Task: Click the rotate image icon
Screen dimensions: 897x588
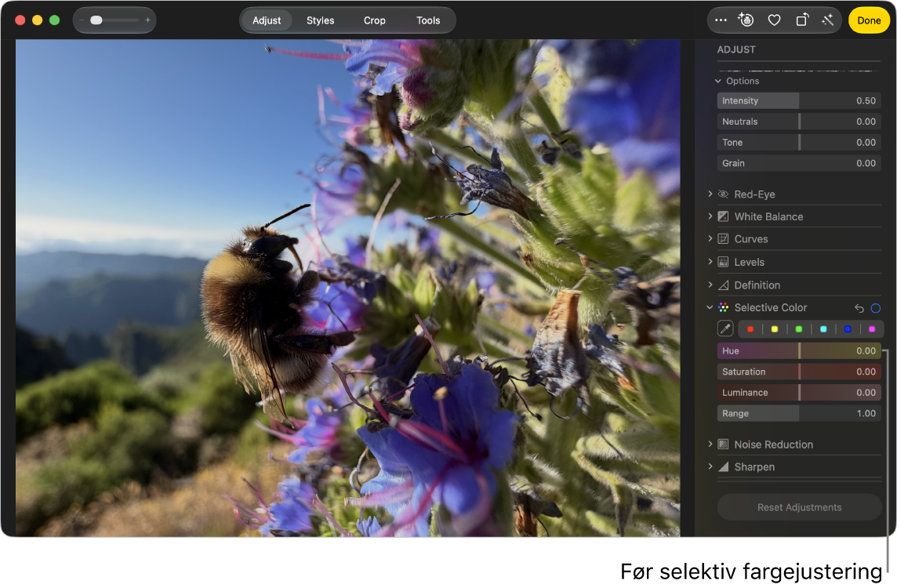Action: click(x=801, y=20)
